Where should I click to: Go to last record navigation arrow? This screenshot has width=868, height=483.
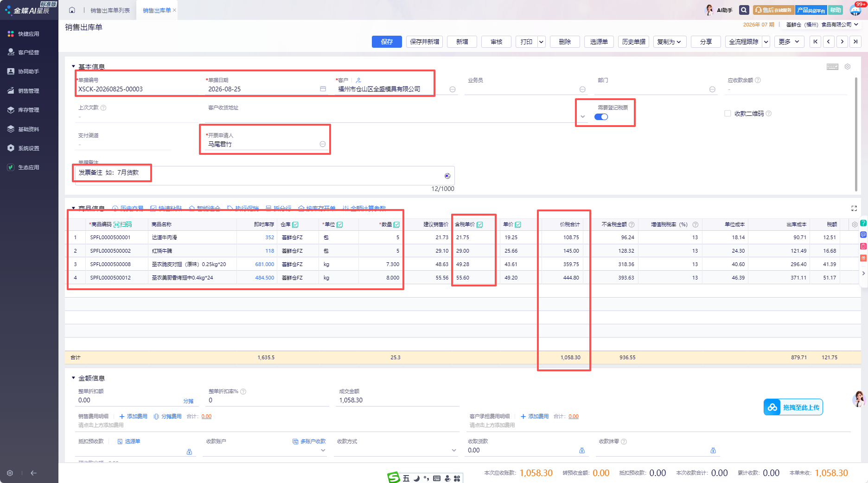coord(855,42)
